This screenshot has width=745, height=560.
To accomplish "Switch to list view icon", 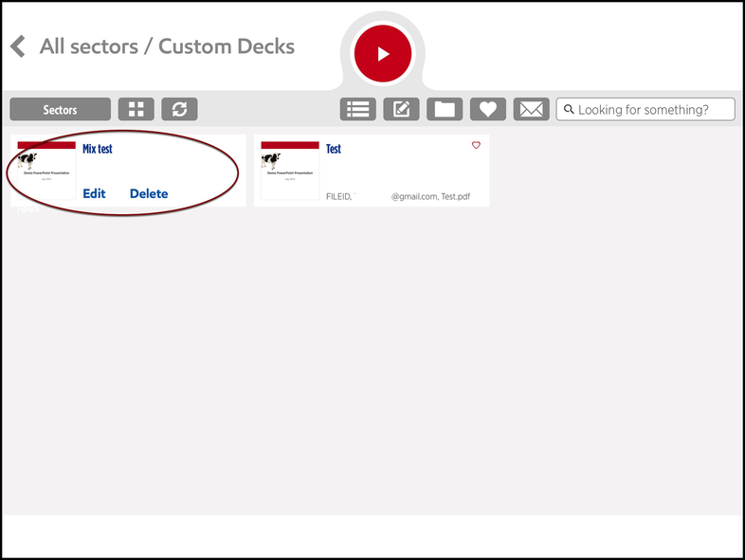I will click(358, 110).
